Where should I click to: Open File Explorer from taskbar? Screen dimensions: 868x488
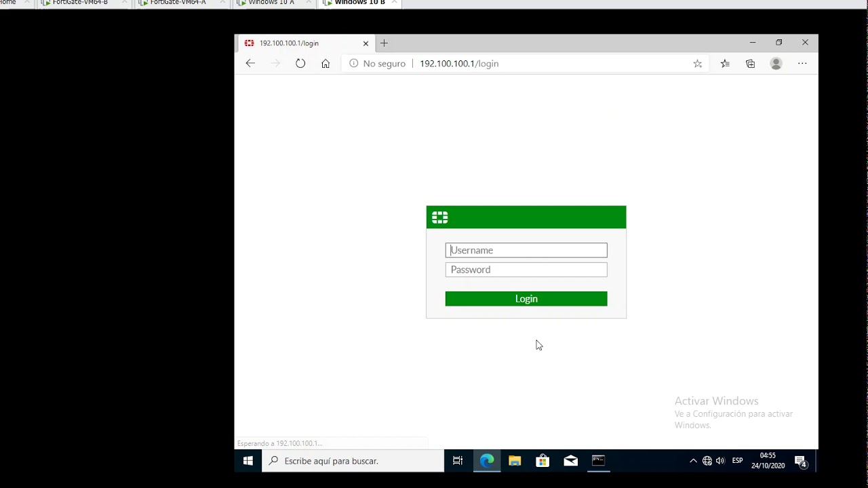click(515, 461)
